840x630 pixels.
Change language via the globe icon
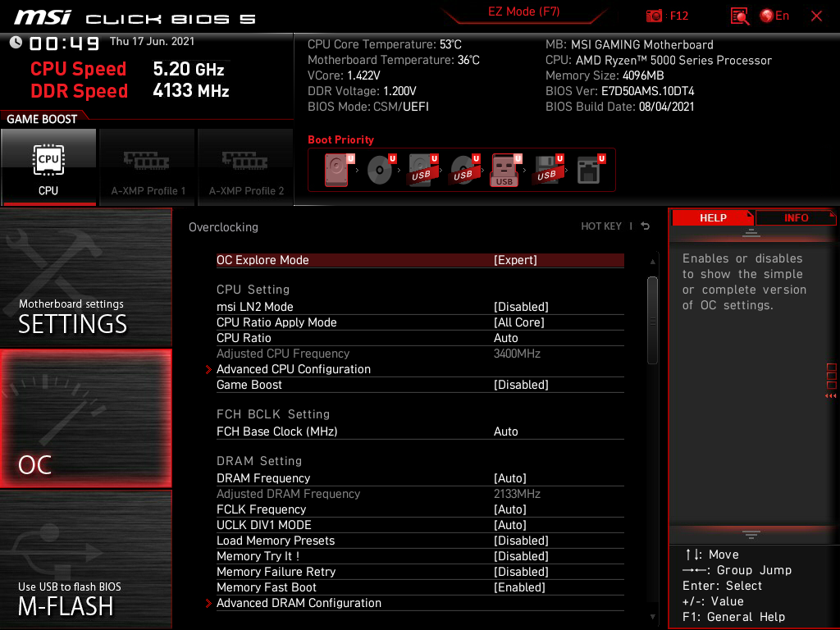pos(768,16)
